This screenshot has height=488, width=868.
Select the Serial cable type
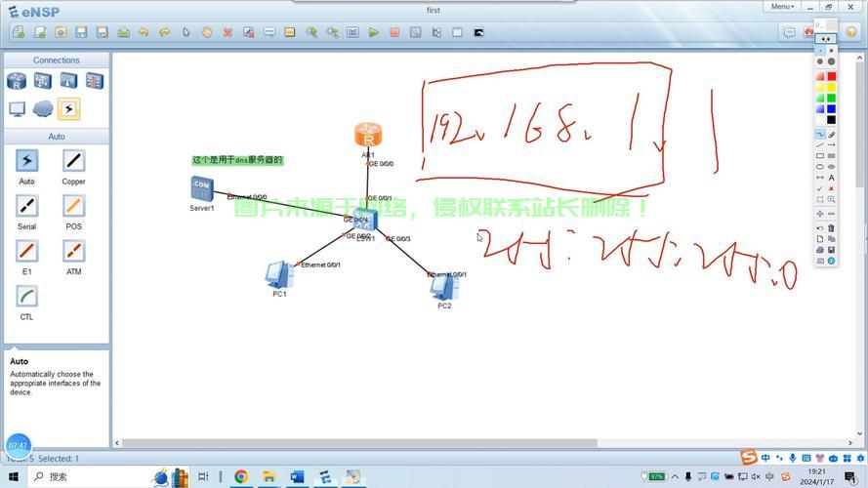pos(26,206)
